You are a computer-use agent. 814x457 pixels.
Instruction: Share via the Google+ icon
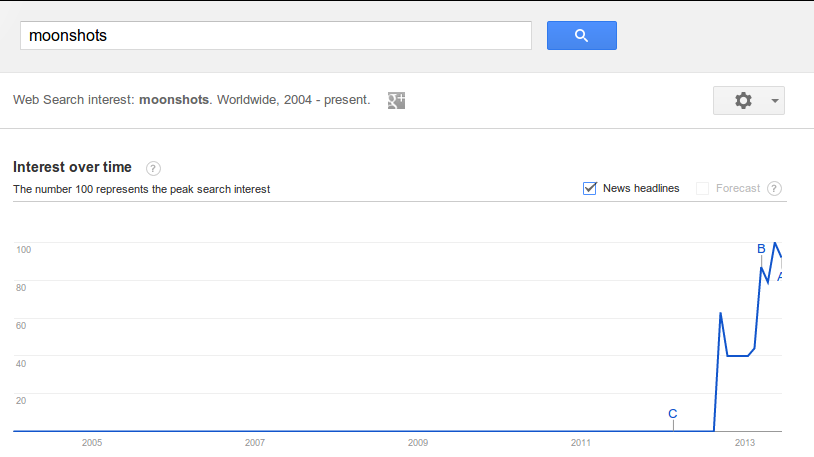(396, 100)
